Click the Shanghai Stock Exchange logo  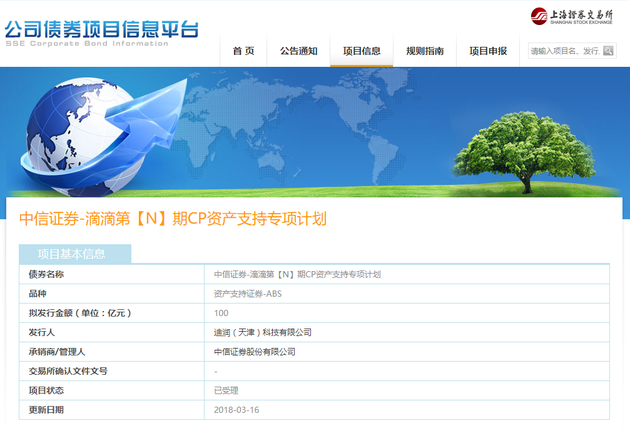[571, 16]
